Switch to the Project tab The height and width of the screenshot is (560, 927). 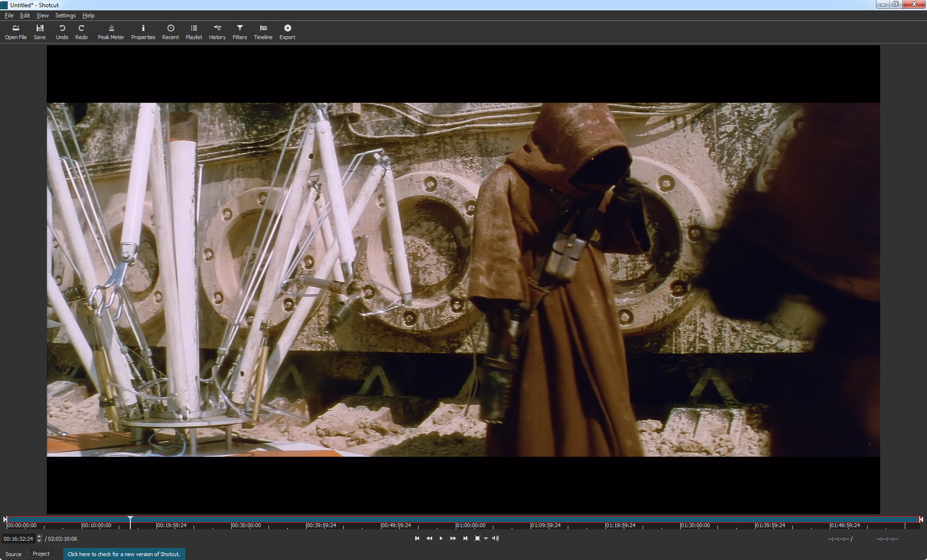pyautogui.click(x=41, y=554)
